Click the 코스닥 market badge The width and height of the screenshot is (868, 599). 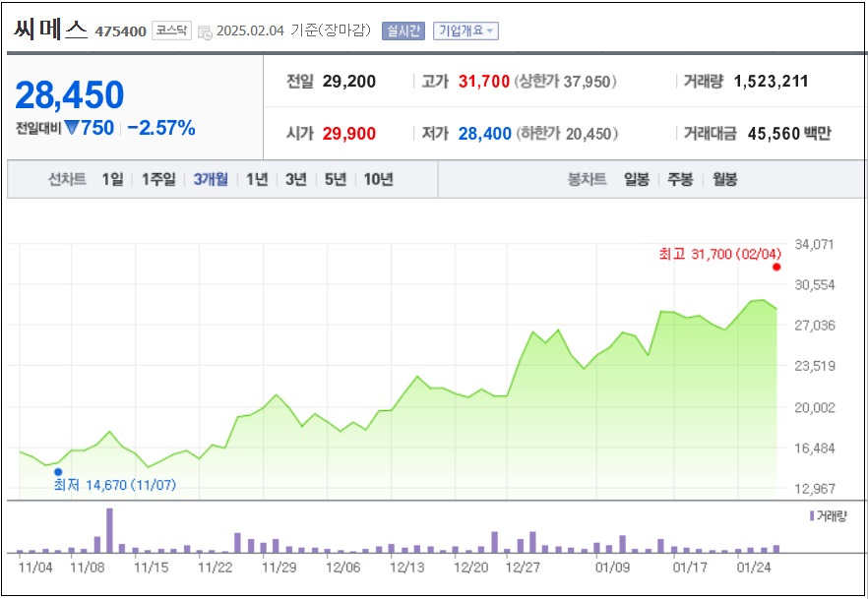(x=171, y=30)
